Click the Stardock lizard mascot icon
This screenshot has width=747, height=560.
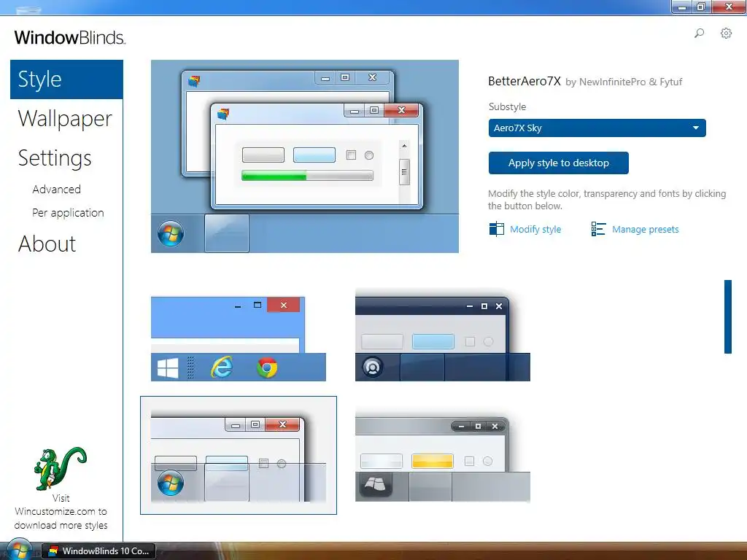click(61, 469)
